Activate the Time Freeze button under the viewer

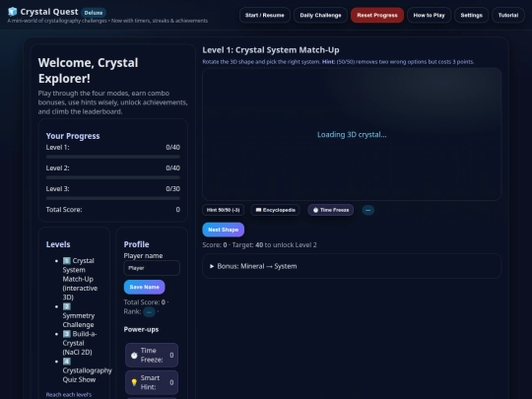tap(330, 210)
